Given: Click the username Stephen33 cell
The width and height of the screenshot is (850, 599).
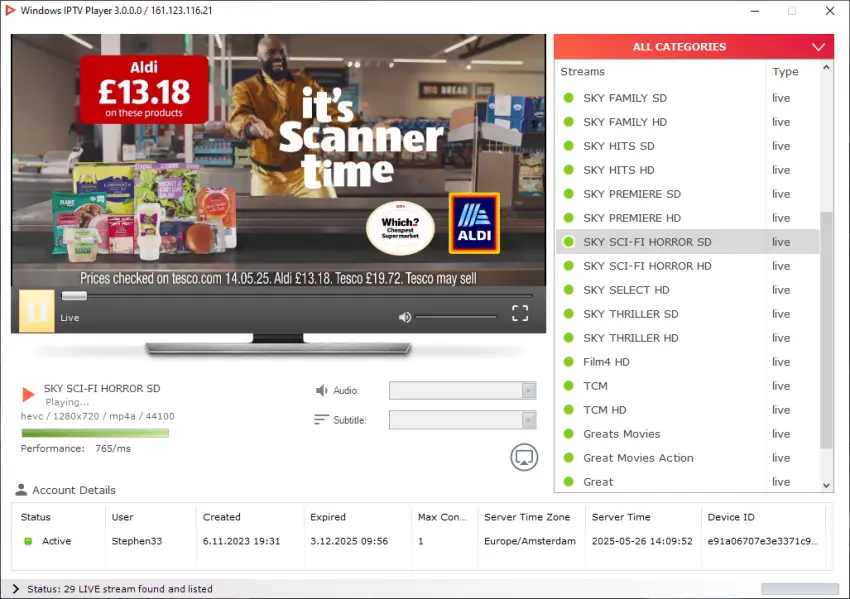Looking at the screenshot, I should (x=137, y=541).
